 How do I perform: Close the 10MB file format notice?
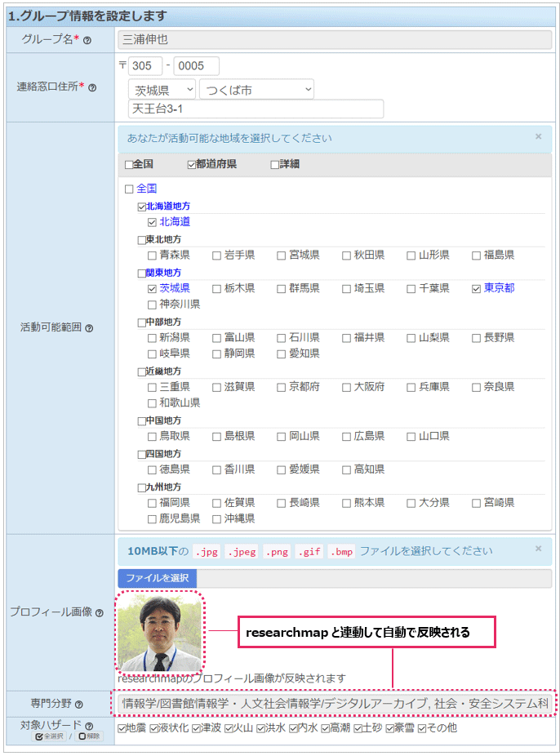click(538, 549)
